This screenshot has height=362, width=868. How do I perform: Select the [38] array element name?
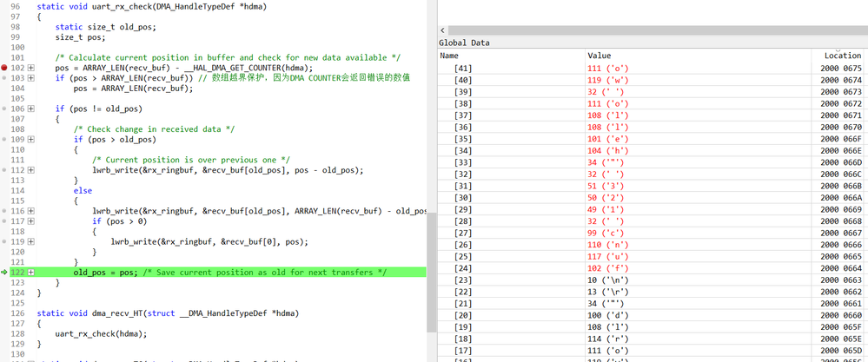(463, 103)
